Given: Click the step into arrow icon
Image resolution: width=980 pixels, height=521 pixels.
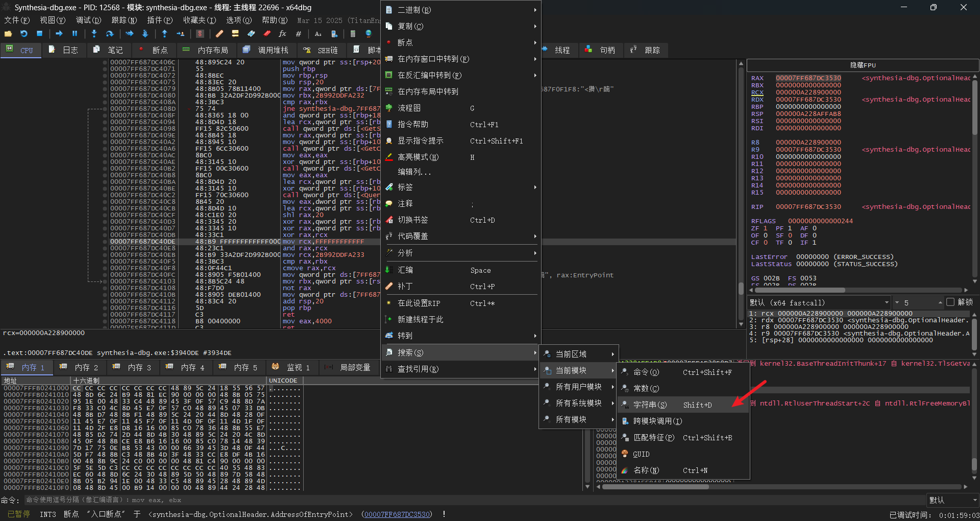Looking at the screenshot, I should [x=94, y=34].
